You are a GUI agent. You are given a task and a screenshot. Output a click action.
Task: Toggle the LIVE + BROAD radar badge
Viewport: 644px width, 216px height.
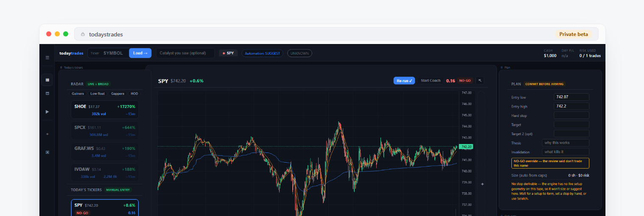click(x=98, y=84)
